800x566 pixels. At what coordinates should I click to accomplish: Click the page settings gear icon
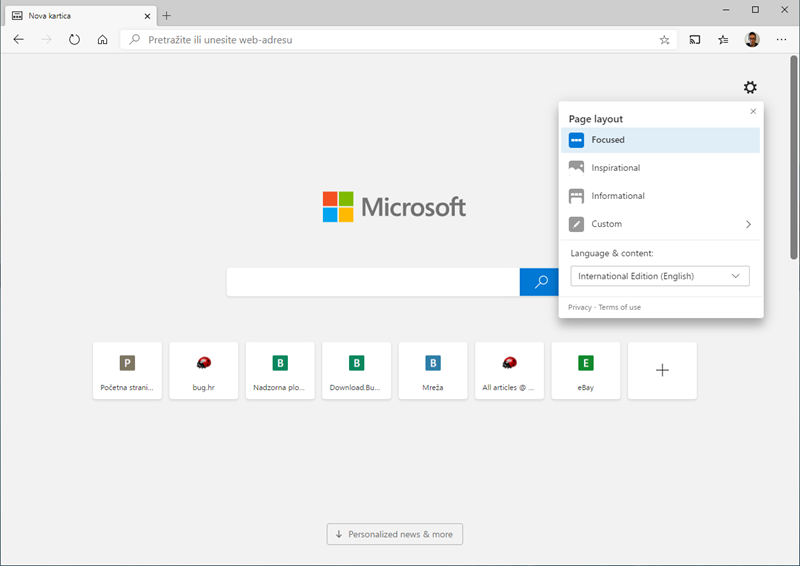(750, 88)
